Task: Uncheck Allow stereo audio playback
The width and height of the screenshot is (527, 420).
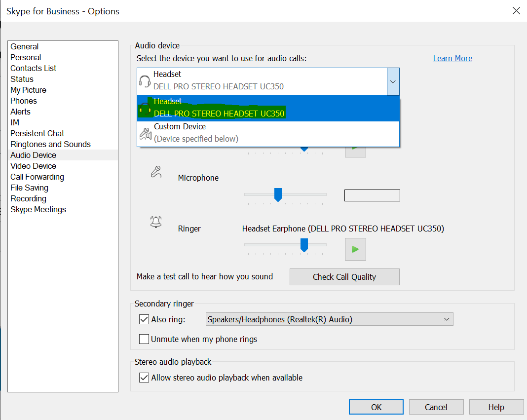Action: point(144,378)
